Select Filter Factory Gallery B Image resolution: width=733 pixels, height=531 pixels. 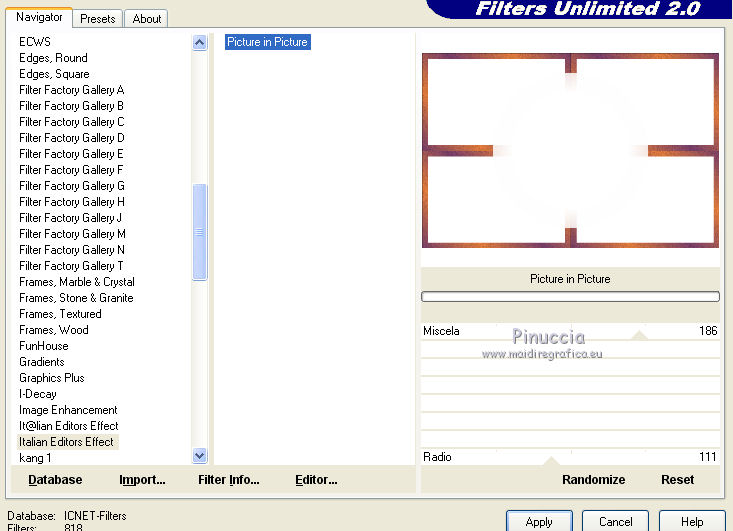tap(72, 106)
